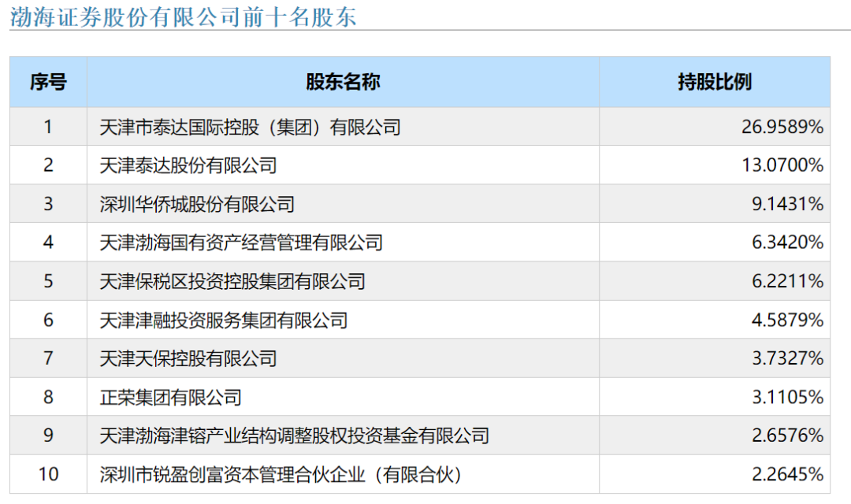Click serial number 2 cell
This screenshot has height=504, width=851.
click(x=48, y=165)
